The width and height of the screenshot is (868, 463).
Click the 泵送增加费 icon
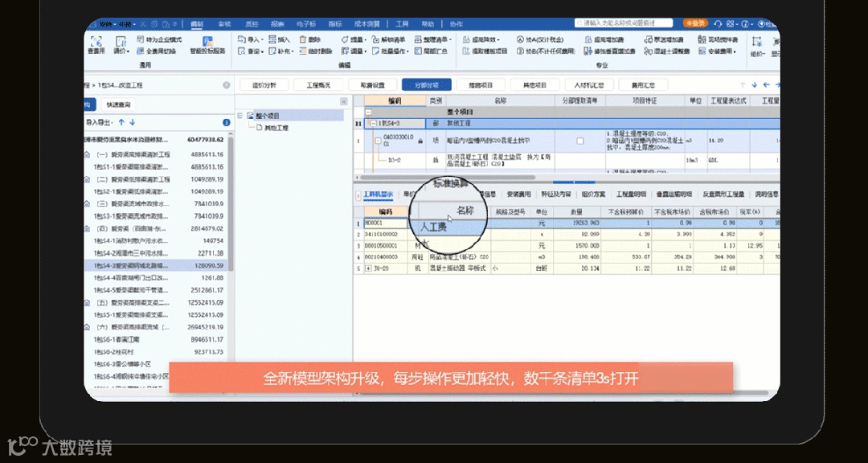click(649, 40)
